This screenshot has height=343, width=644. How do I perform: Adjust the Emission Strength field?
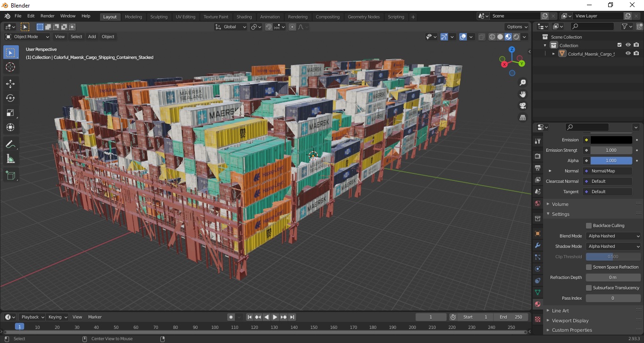pyautogui.click(x=611, y=150)
